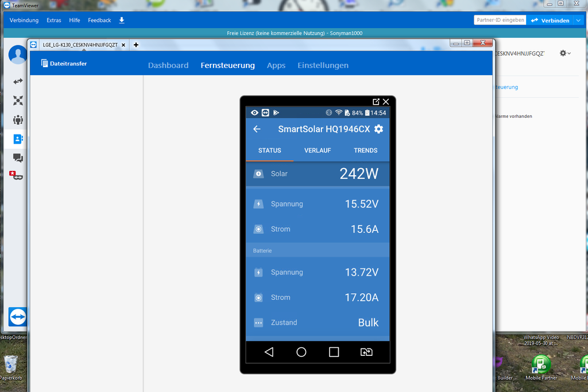
Task: Click the battery Spannung value 13.72V
Action: pos(362,272)
